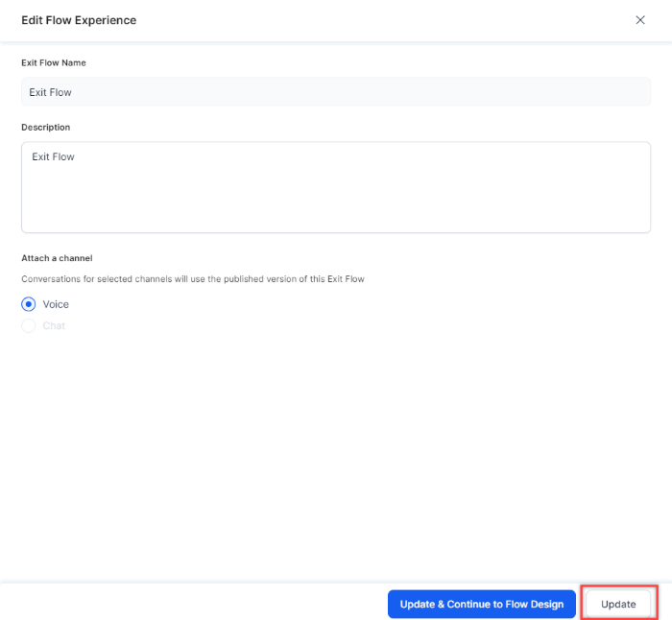Screen dimensions: 672x620
Task: Click the Update button
Action: point(618,604)
